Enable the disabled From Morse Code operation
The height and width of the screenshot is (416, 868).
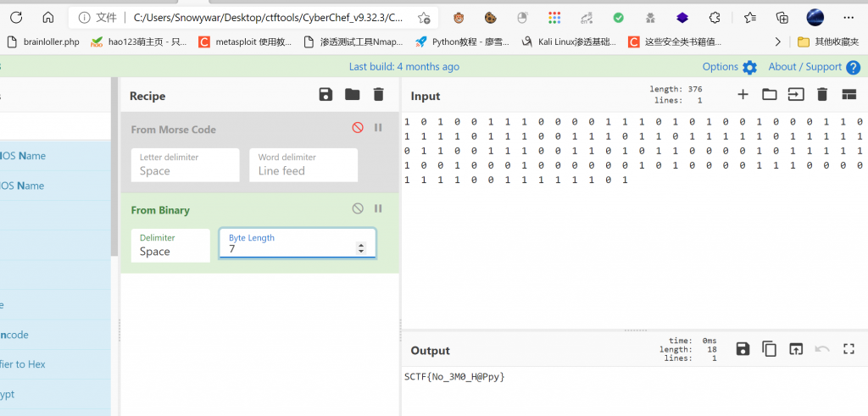pos(358,128)
